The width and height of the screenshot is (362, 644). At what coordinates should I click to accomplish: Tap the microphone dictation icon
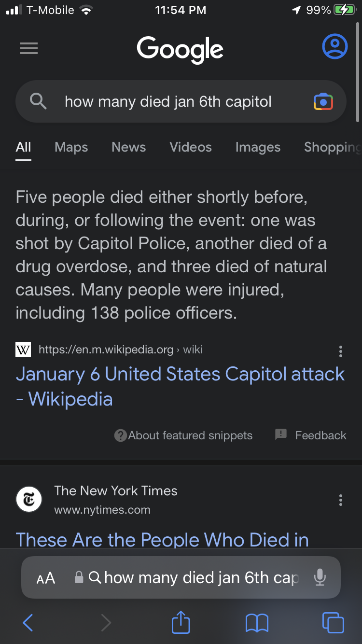(x=320, y=577)
